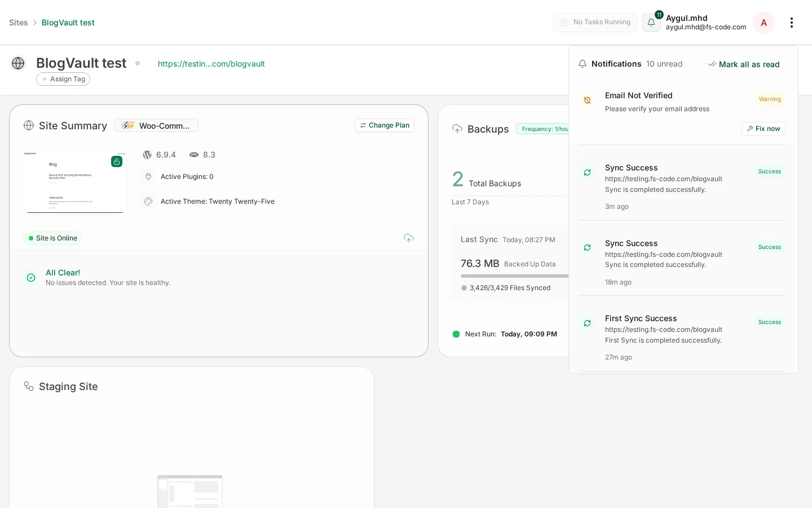
Task: Click the Site is Online status badge
Action: coord(53,238)
